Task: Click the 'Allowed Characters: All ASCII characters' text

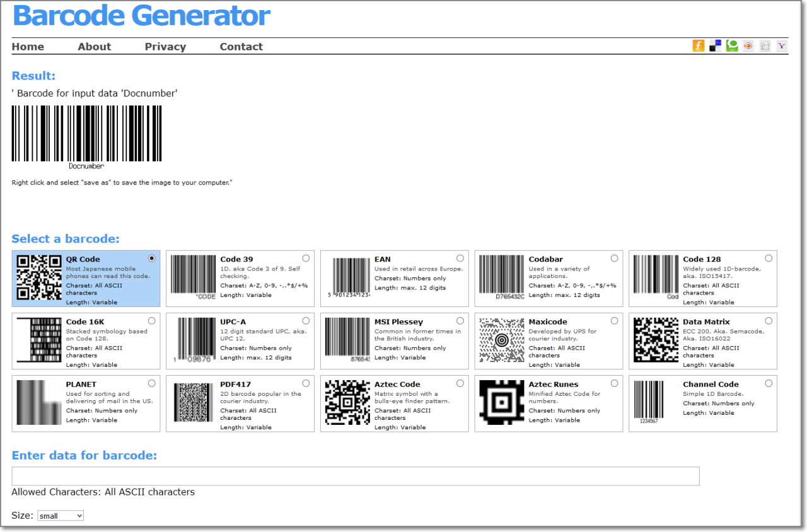Action: pyautogui.click(x=103, y=492)
